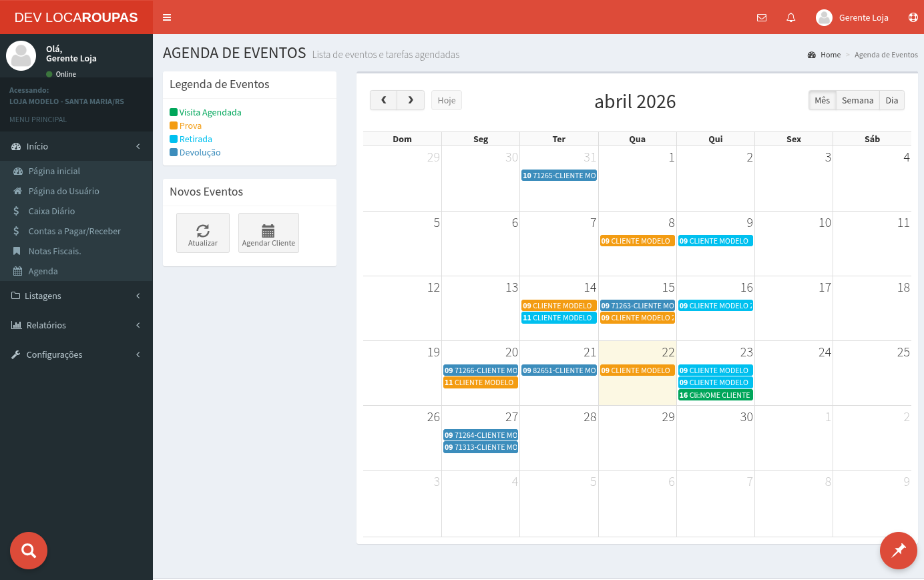
Task: Switch calendar to Mês view
Action: 822,100
